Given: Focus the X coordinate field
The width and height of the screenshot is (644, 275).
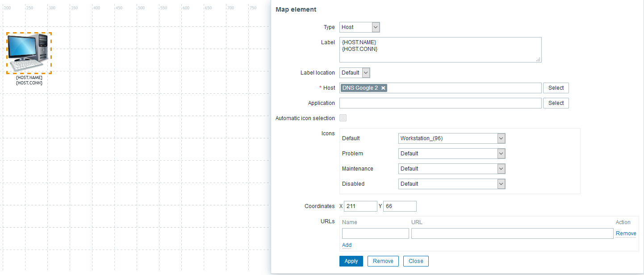Looking at the screenshot, I should (x=361, y=206).
